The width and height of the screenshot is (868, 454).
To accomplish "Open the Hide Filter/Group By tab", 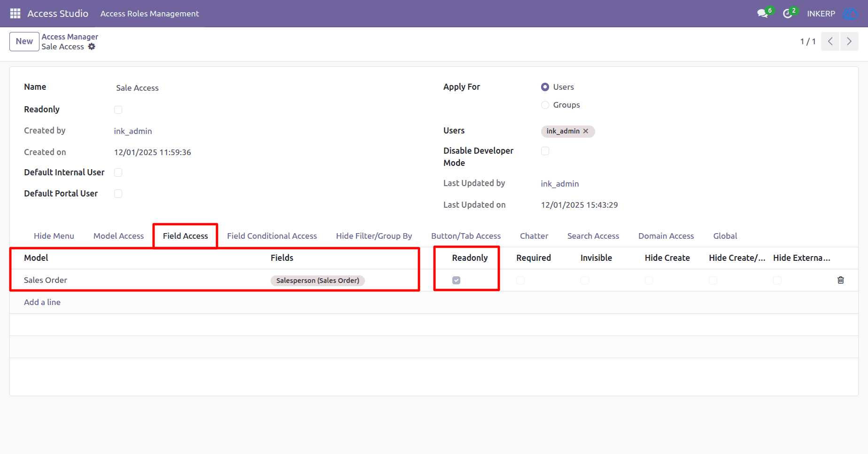I will [374, 236].
